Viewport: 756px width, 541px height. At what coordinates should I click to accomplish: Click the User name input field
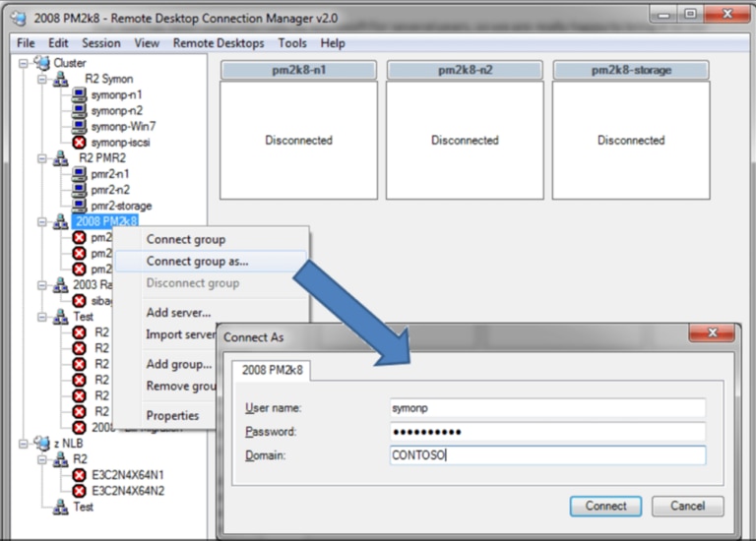(547, 408)
